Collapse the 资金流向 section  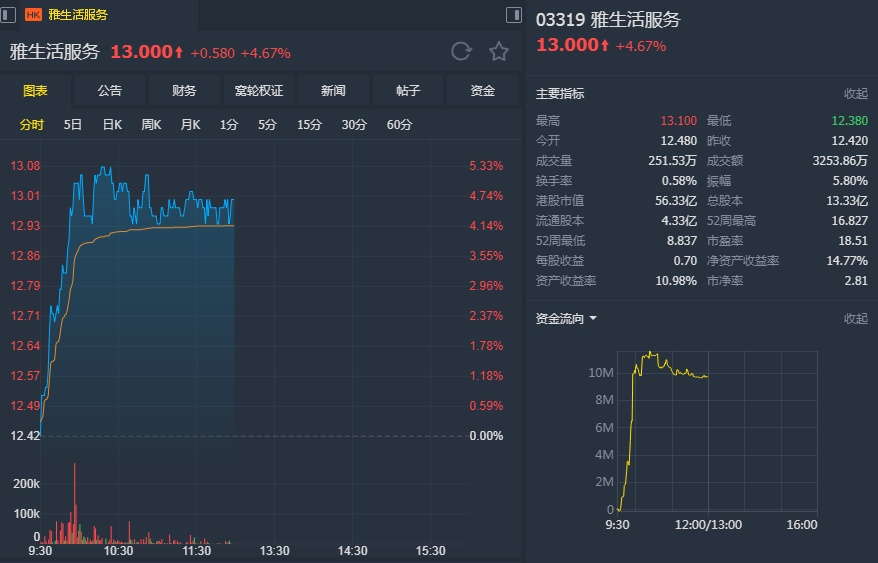point(856,319)
